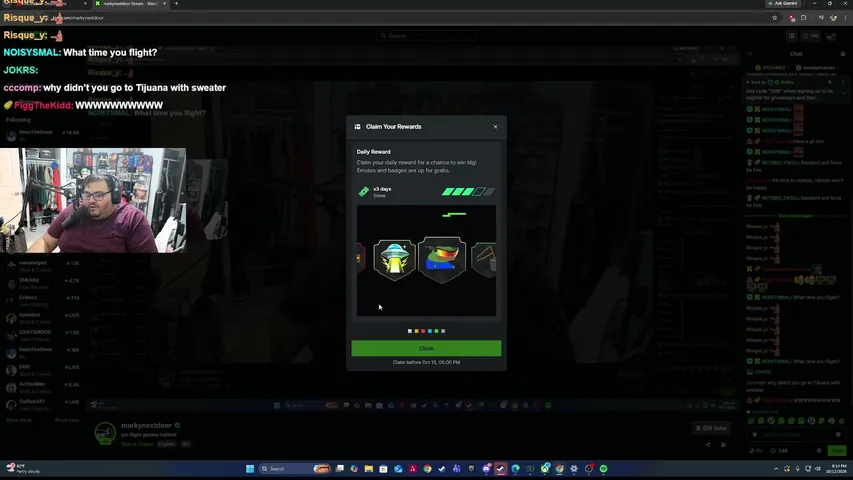This screenshot has height=480, width=853.
Task: Open Microsoft Store from the taskbar
Action: pyautogui.click(x=384, y=469)
